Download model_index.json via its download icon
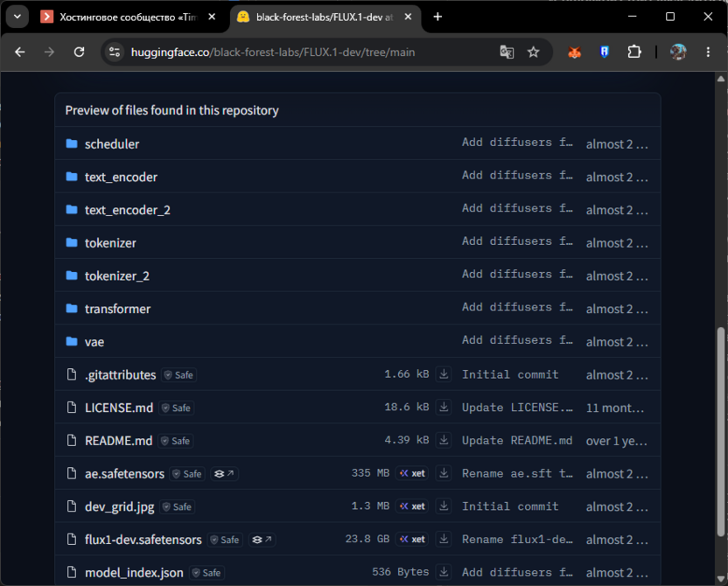 pyautogui.click(x=444, y=572)
